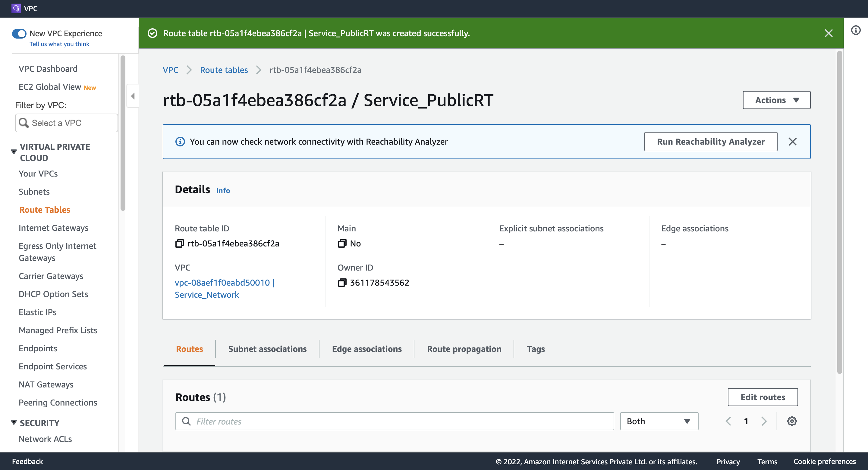Click Edit routes button
The height and width of the screenshot is (470, 868).
(763, 396)
